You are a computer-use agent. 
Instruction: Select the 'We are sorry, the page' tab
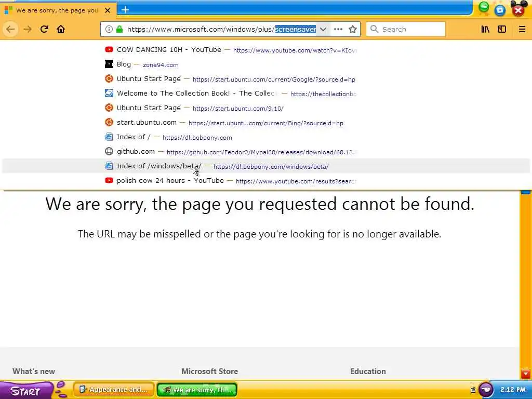tap(58, 10)
